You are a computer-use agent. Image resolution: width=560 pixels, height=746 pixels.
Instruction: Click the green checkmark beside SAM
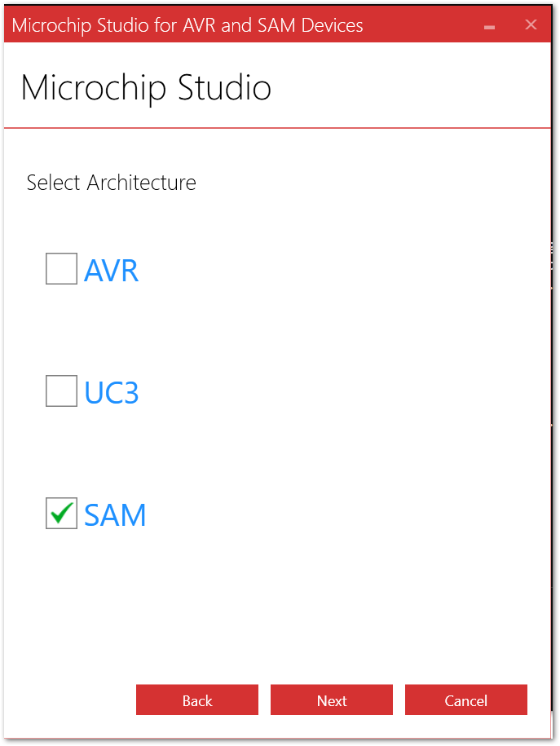tap(61, 513)
